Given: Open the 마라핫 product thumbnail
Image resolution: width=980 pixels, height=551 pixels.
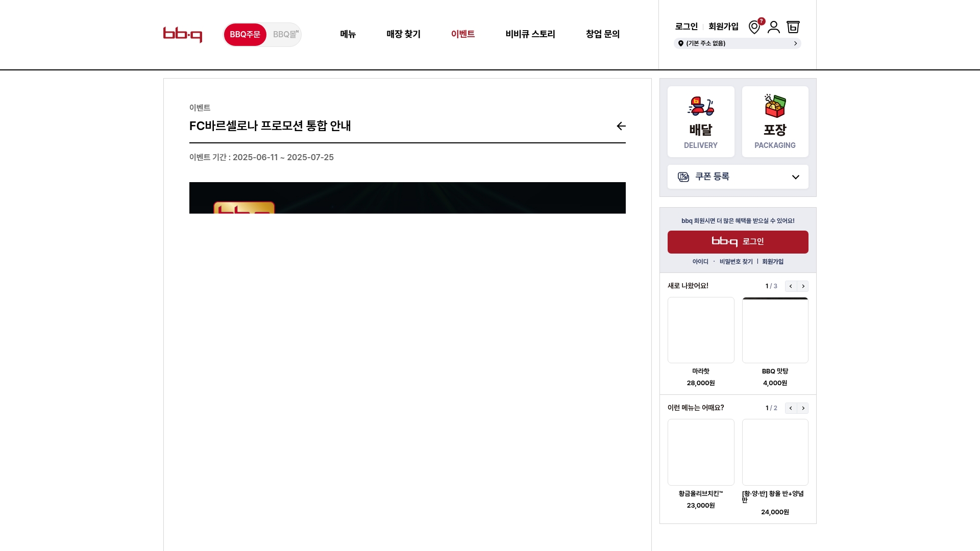Looking at the screenshot, I should pyautogui.click(x=701, y=330).
